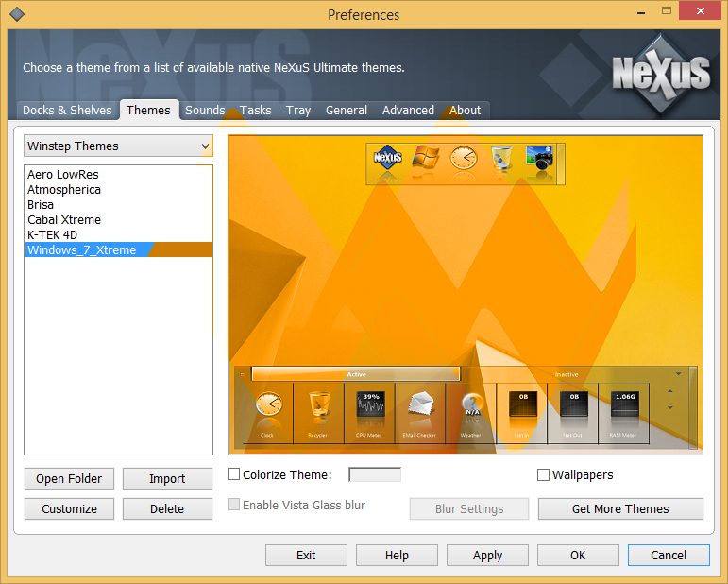Click the clock icon in top preview dock

pos(464,158)
